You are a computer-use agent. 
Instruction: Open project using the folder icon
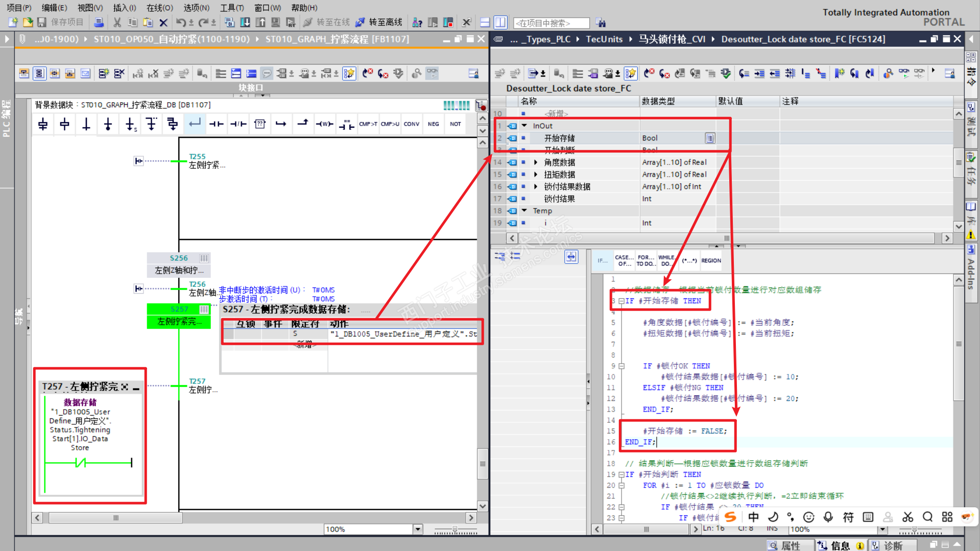[28, 22]
